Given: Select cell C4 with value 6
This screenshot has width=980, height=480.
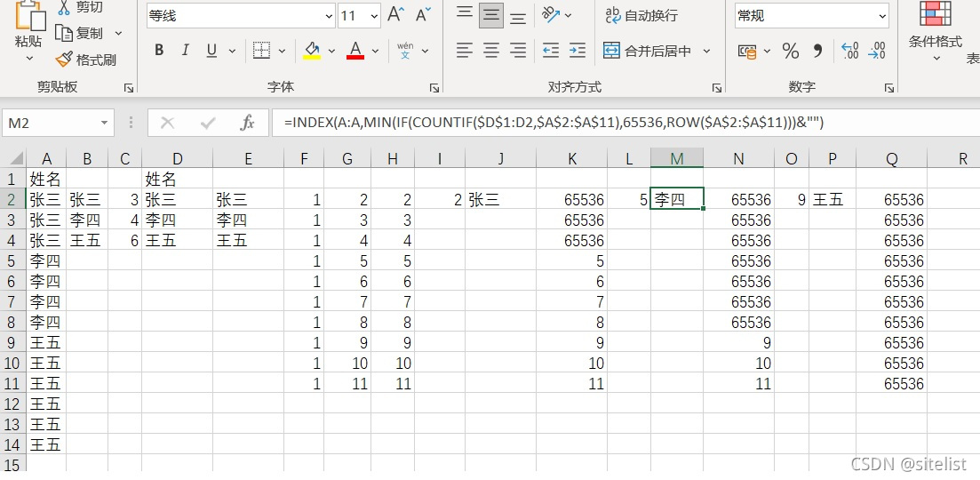Looking at the screenshot, I should tap(125, 241).
